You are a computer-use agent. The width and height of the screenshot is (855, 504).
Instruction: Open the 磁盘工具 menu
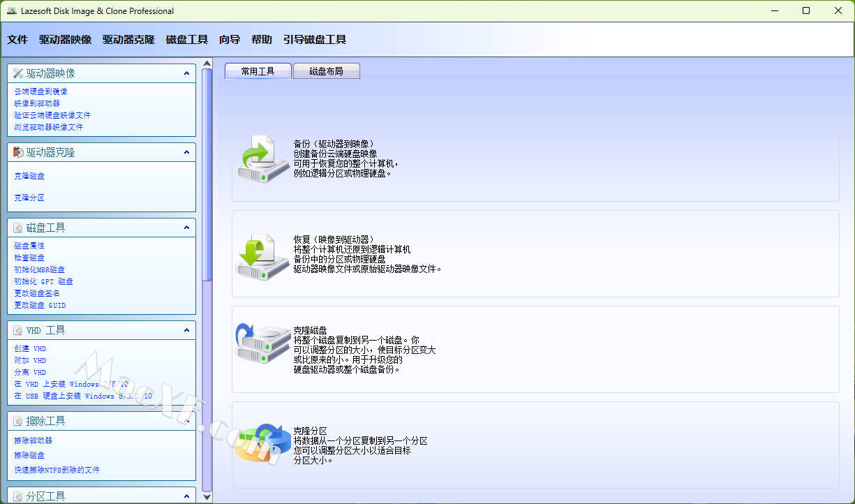tap(187, 40)
